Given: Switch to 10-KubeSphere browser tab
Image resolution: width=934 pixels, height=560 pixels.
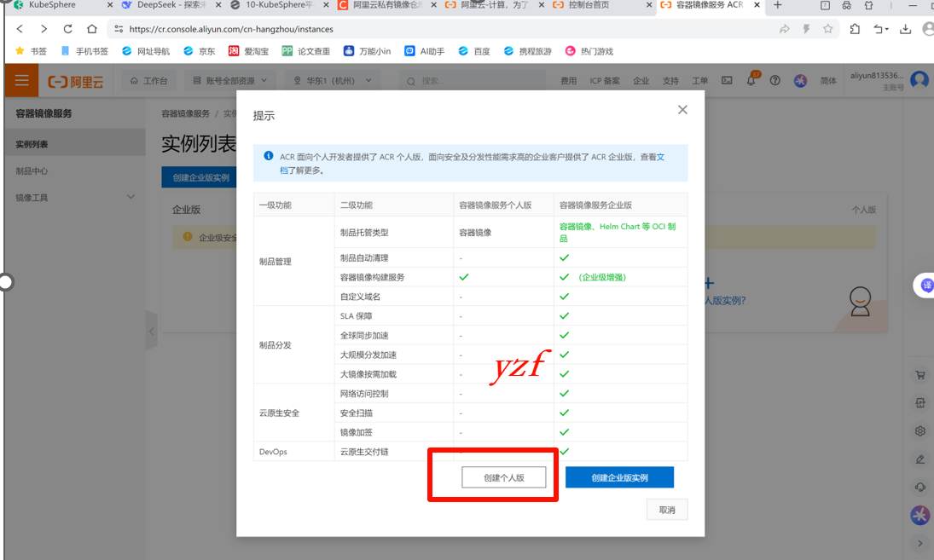Looking at the screenshot, I should [279, 5].
